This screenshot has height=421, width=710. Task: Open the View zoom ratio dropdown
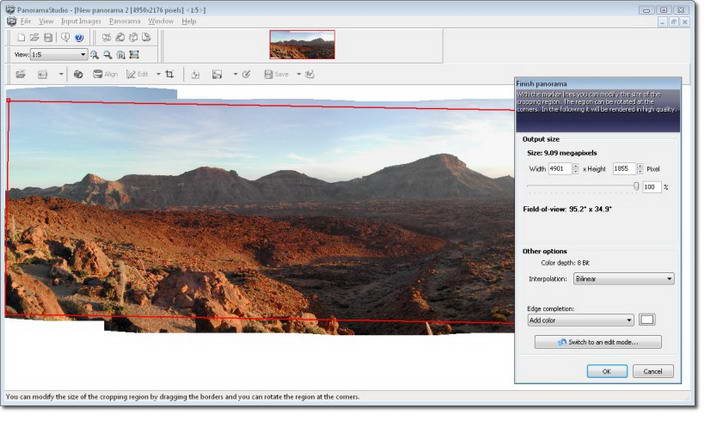click(58, 55)
